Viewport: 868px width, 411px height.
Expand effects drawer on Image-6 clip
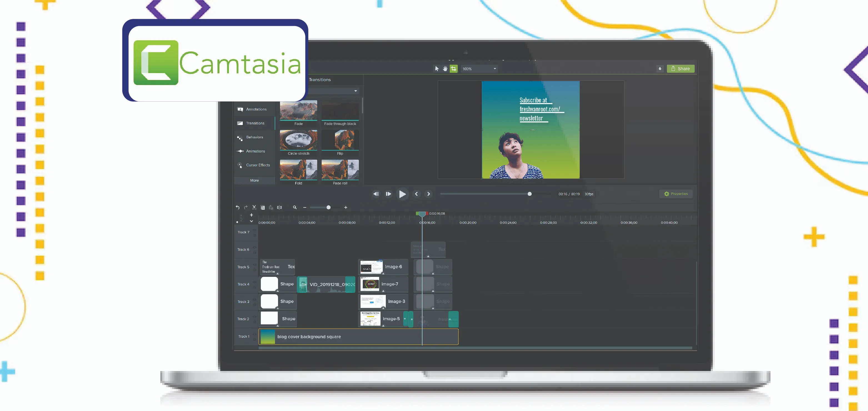383,274
